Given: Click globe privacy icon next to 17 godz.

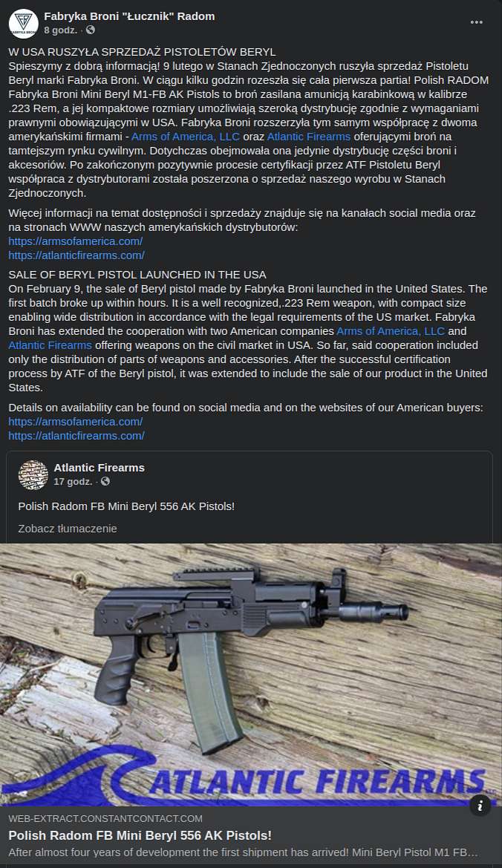Looking at the screenshot, I should (x=105, y=482).
